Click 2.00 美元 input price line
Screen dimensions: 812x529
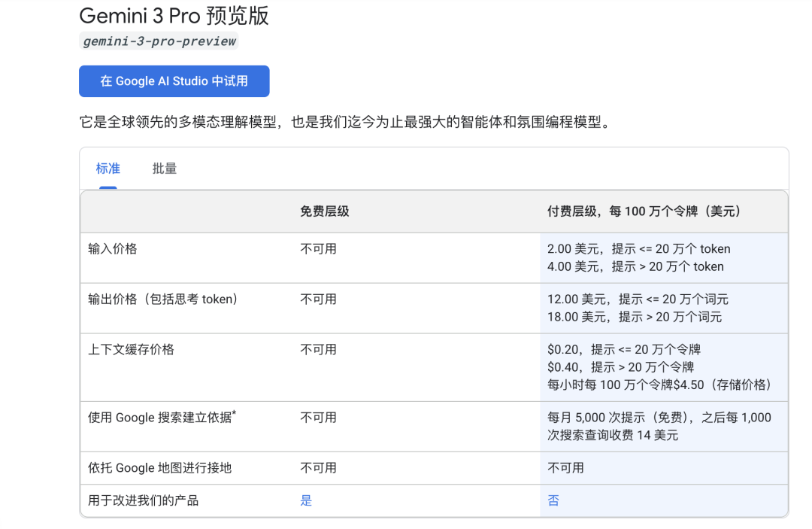pos(638,248)
